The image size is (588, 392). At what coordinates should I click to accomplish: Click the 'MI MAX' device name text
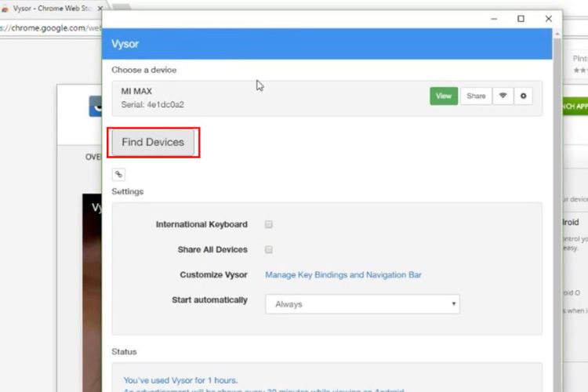point(136,91)
